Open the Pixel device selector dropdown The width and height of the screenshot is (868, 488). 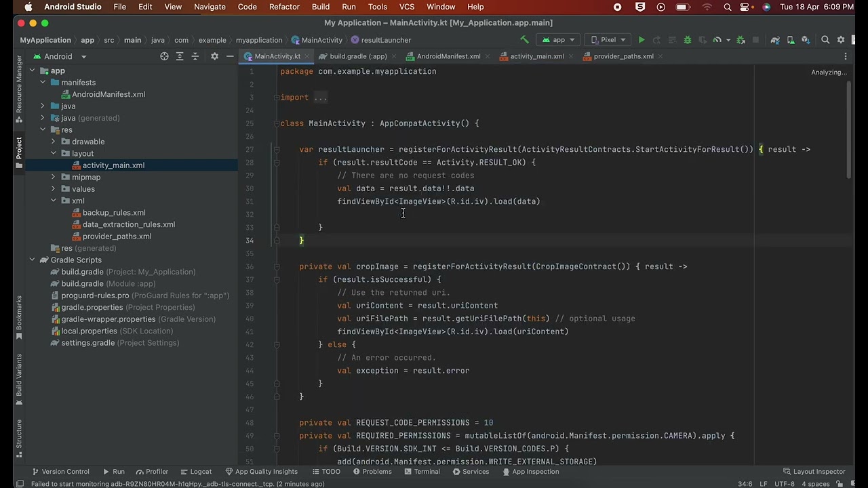pyautogui.click(x=608, y=40)
